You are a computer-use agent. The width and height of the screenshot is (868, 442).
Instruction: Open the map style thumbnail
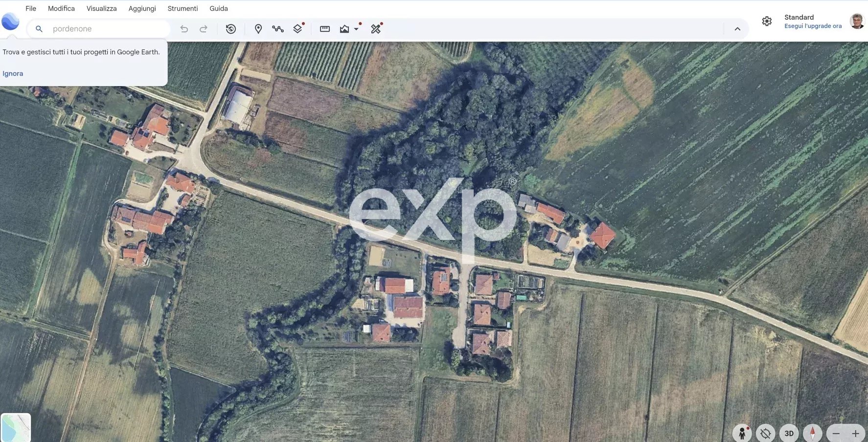pyautogui.click(x=16, y=428)
